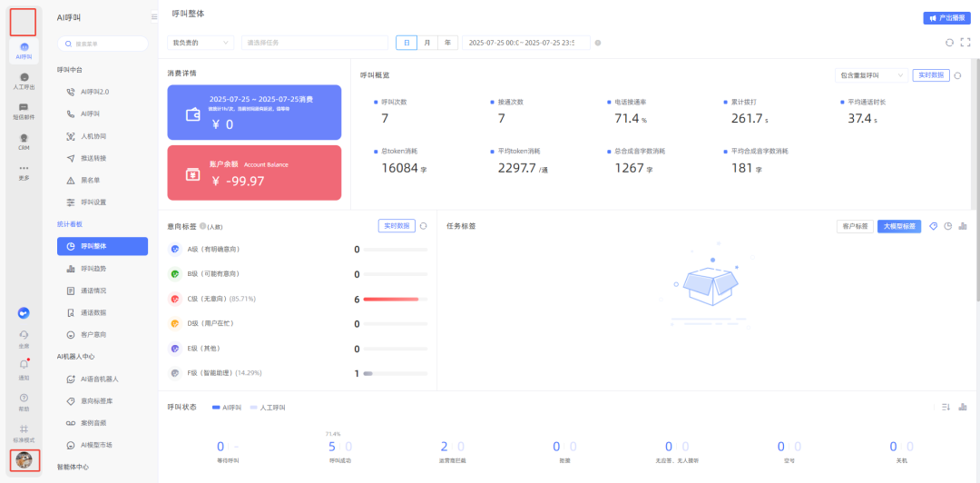Image resolution: width=980 pixels, height=483 pixels.
Task: Open the 我负责的 dropdown
Action: 200,43
